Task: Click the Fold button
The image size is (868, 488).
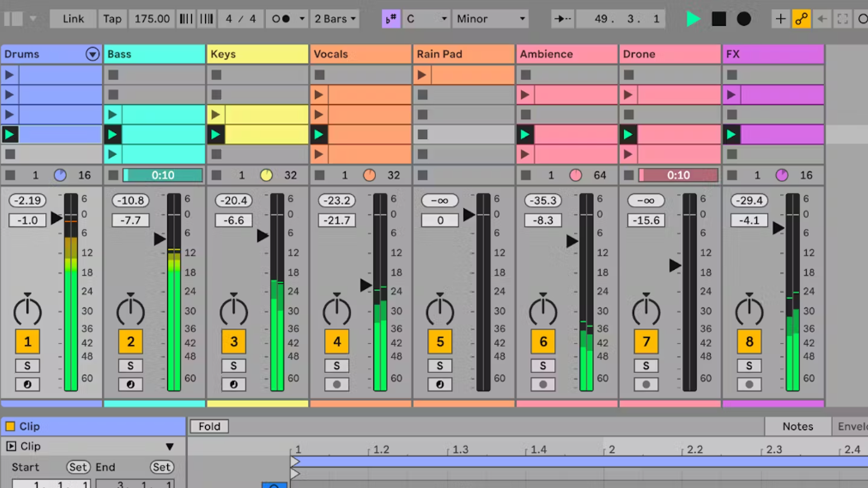Action: [209, 426]
